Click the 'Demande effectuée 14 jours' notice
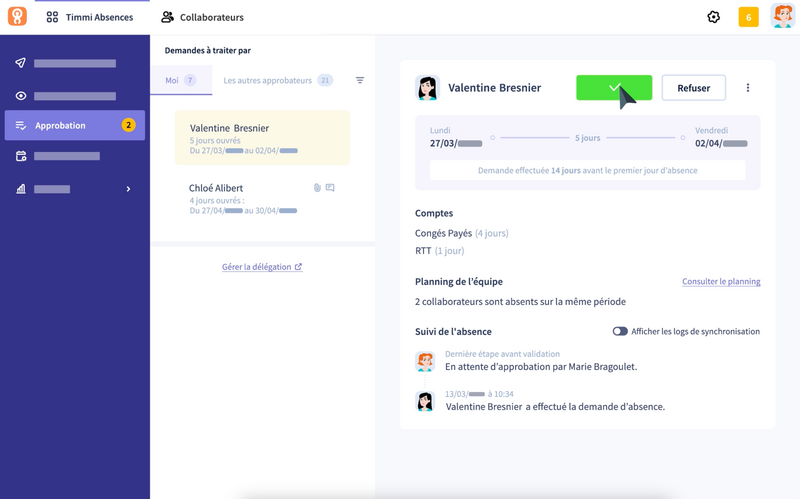 point(587,170)
